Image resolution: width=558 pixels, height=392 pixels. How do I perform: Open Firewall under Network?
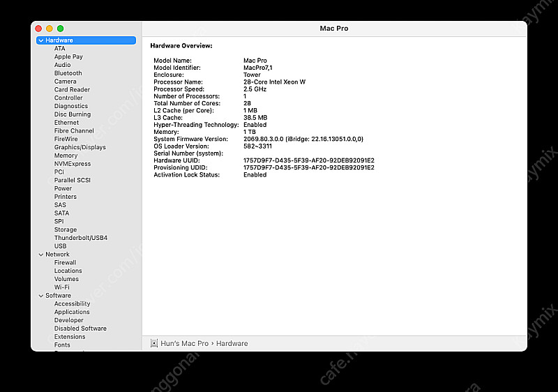(x=65, y=262)
